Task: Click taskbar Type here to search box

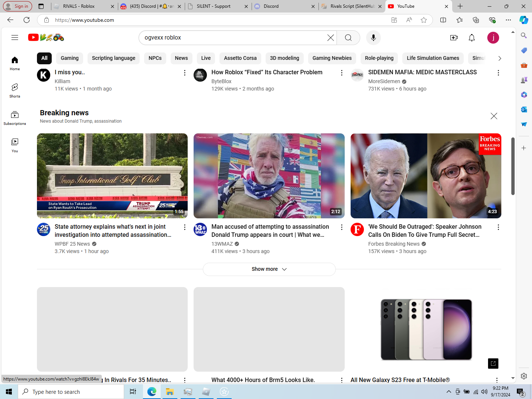Action: (71, 392)
